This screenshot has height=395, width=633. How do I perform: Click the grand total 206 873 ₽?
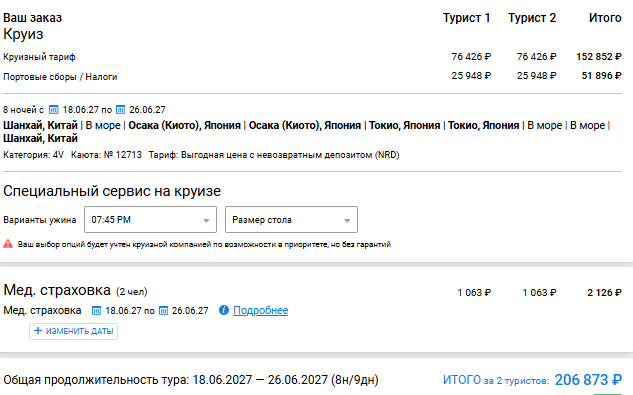point(588,380)
